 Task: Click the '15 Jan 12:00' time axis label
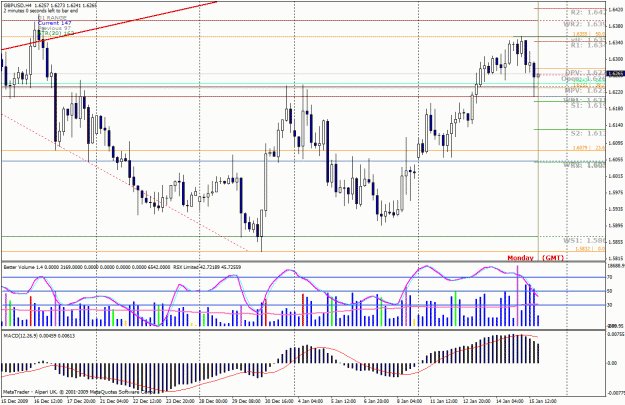(x=543, y=401)
